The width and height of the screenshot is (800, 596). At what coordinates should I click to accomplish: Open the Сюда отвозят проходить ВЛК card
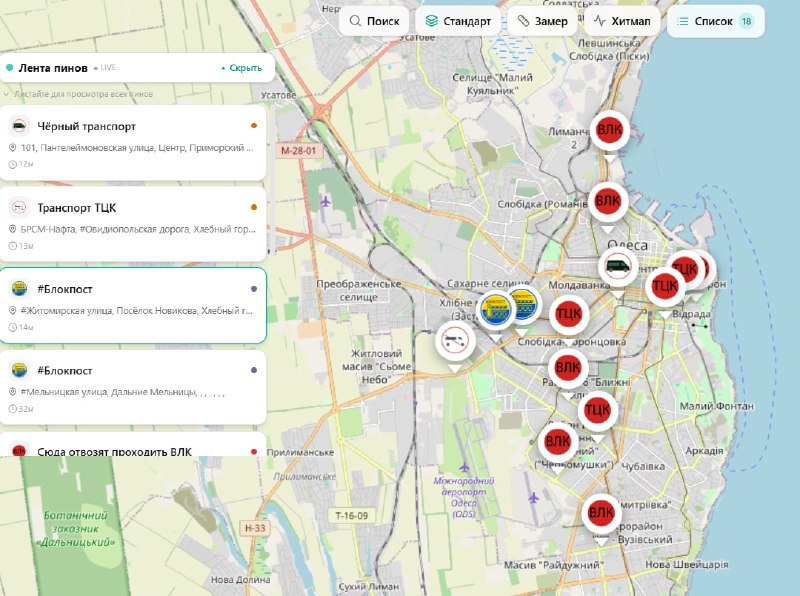[133, 444]
